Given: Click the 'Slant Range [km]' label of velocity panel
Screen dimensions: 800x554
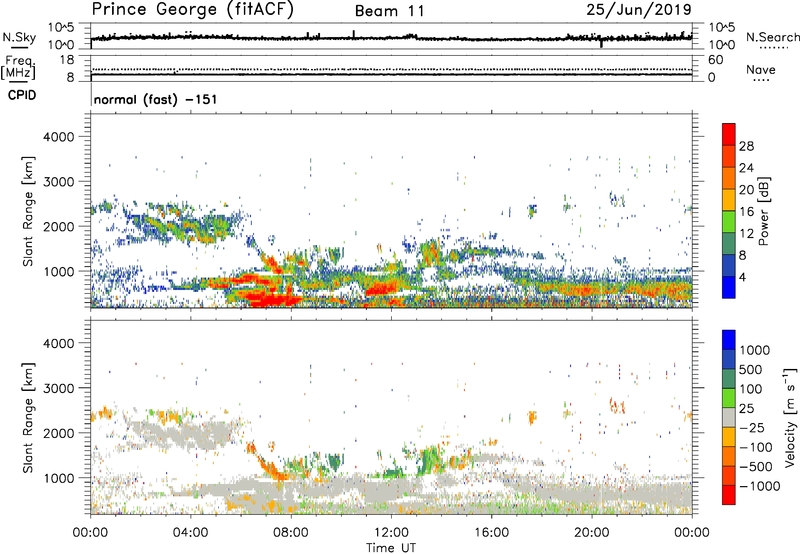Looking at the screenshot, I should coord(28,418).
